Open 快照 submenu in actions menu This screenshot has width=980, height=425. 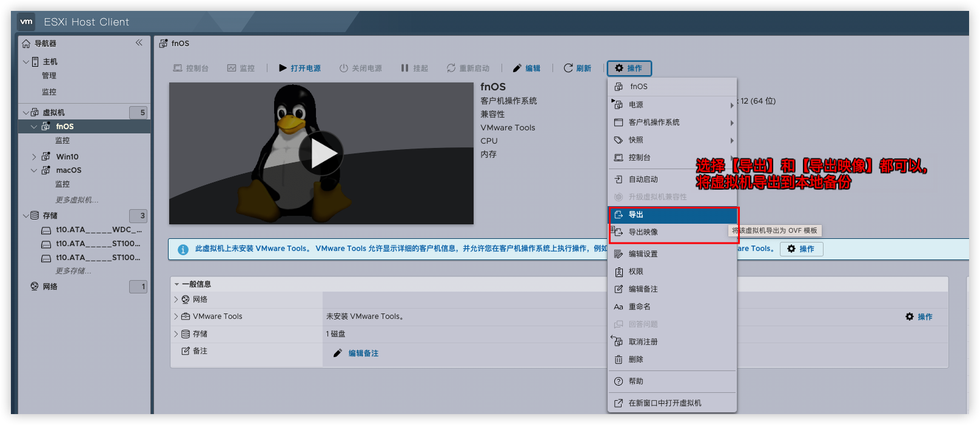coord(673,140)
